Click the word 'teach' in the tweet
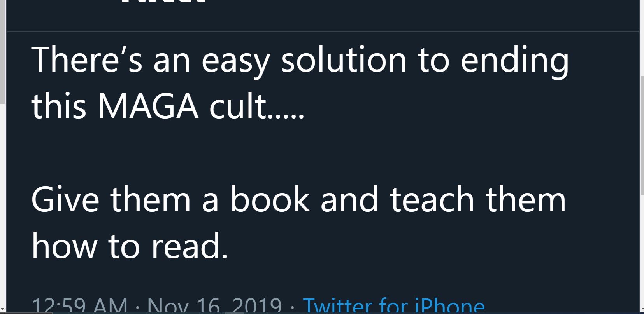644x314 pixels. (x=432, y=199)
